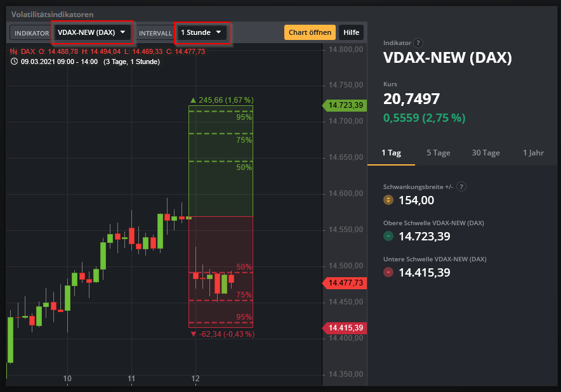Click the red 14.477,73 current price label
The image size is (561, 392).
click(x=345, y=283)
